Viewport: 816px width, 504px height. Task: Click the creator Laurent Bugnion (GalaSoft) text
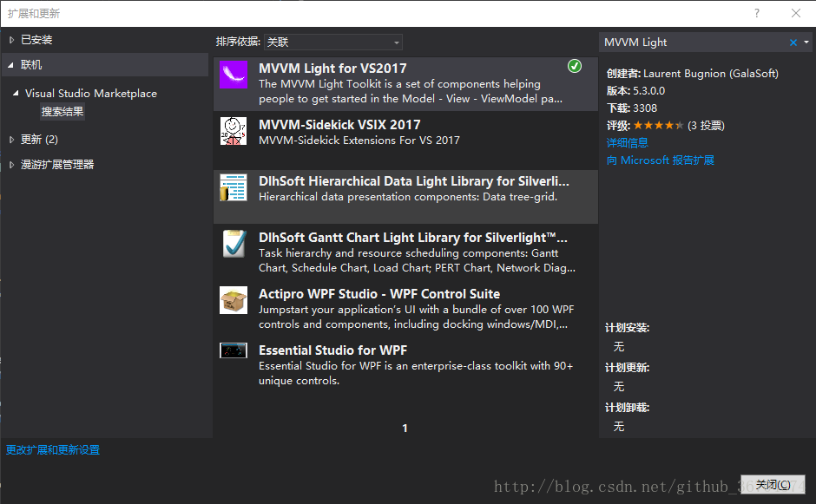[711, 74]
